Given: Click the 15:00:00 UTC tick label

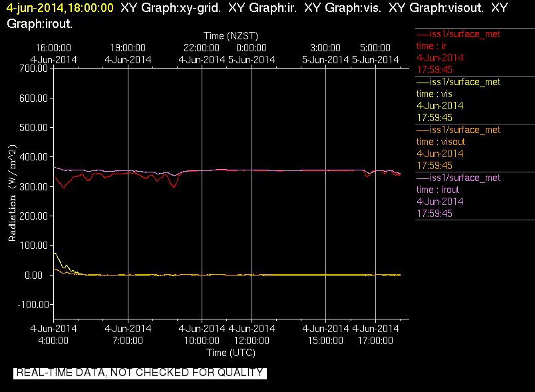Looking at the screenshot, I should [325, 341].
